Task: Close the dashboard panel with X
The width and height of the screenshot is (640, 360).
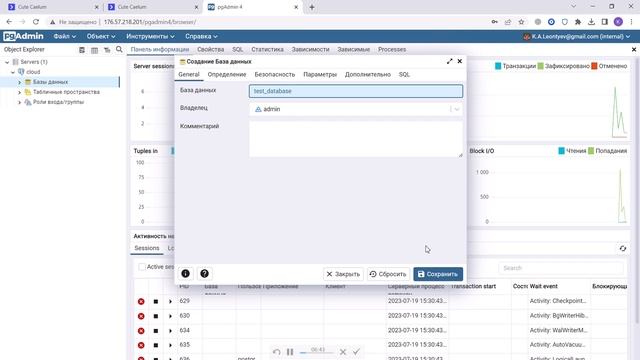Action: 634,49
